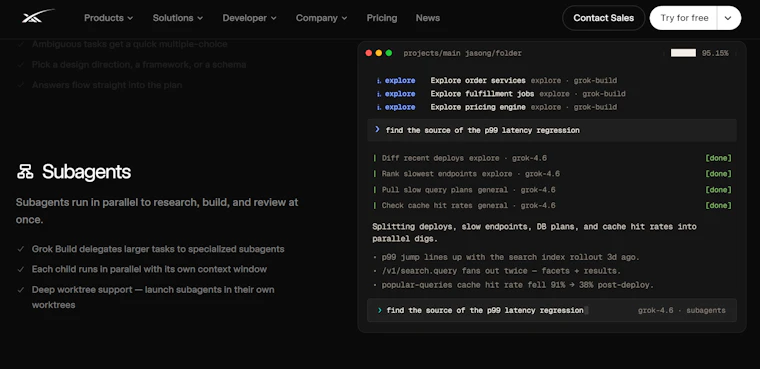Viewport: 760px width, 369px height.
Task: Expand arrow next to Try for free
Action: 728,18
